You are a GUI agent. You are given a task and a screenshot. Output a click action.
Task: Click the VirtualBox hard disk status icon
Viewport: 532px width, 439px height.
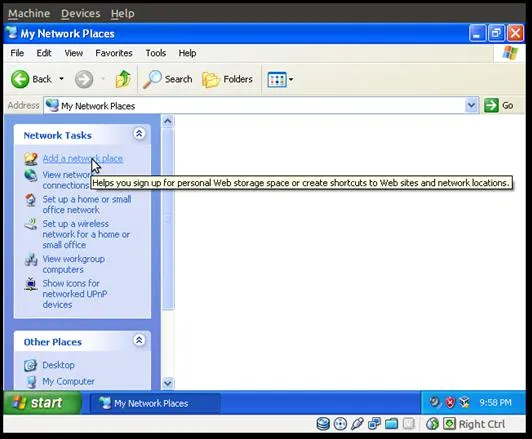pyautogui.click(x=323, y=424)
